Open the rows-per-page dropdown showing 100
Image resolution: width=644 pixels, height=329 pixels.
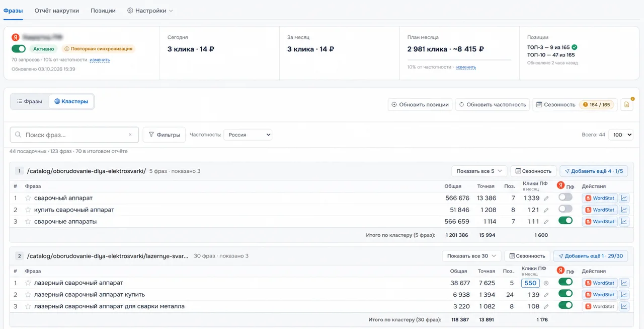coord(620,135)
